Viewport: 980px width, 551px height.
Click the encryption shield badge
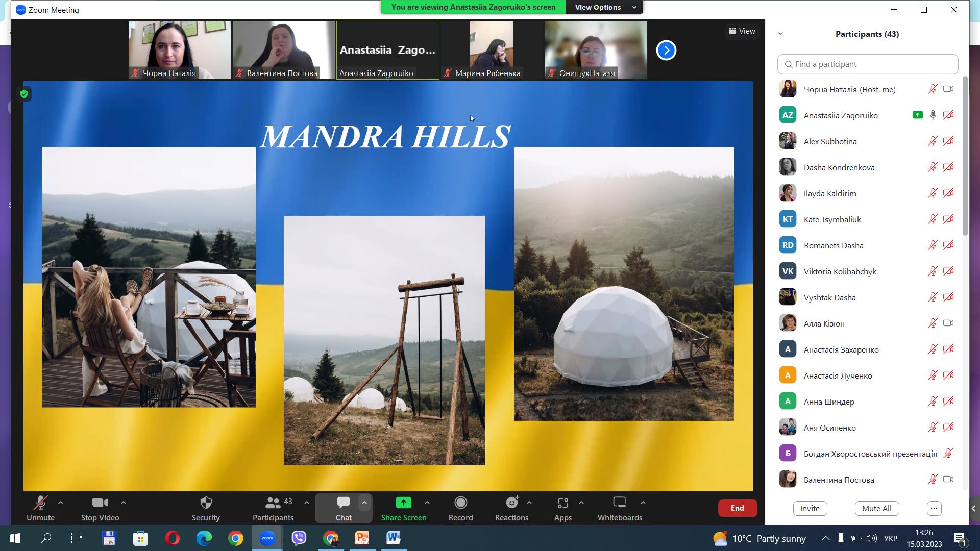(x=24, y=94)
